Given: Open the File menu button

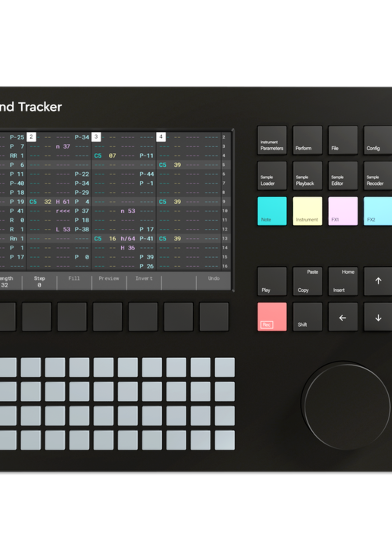Looking at the screenshot, I should click(x=343, y=140).
